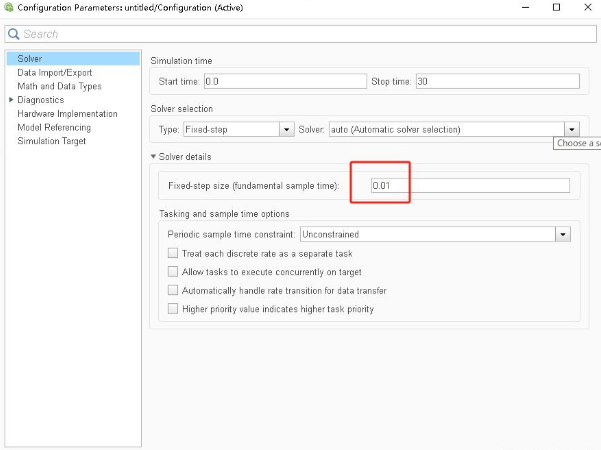Click the search magnifier icon
This screenshot has width=601, height=450.
pyautogui.click(x=14, y=34)
